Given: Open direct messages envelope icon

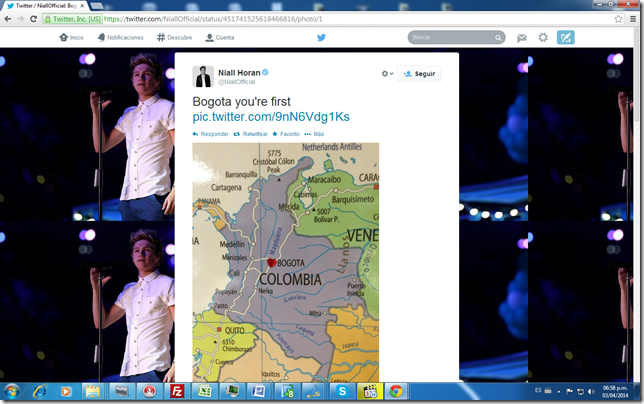Looking at the screenshot, I should [x=522, y=38].
